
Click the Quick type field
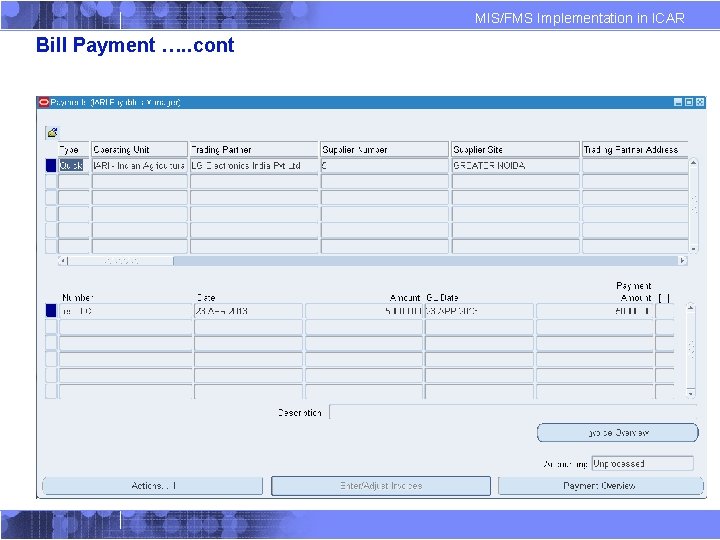point(73,166)
